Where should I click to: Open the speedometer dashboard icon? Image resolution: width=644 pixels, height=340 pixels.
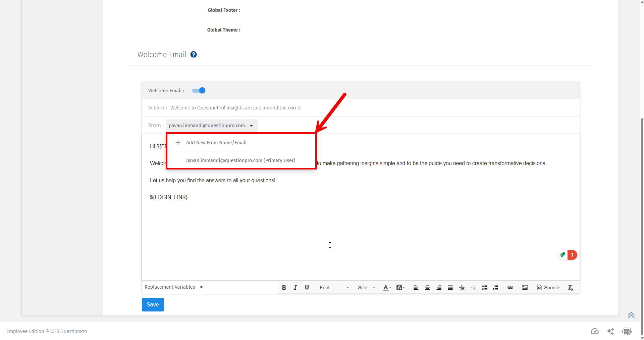pyautogui.click(x=595, y=331)
